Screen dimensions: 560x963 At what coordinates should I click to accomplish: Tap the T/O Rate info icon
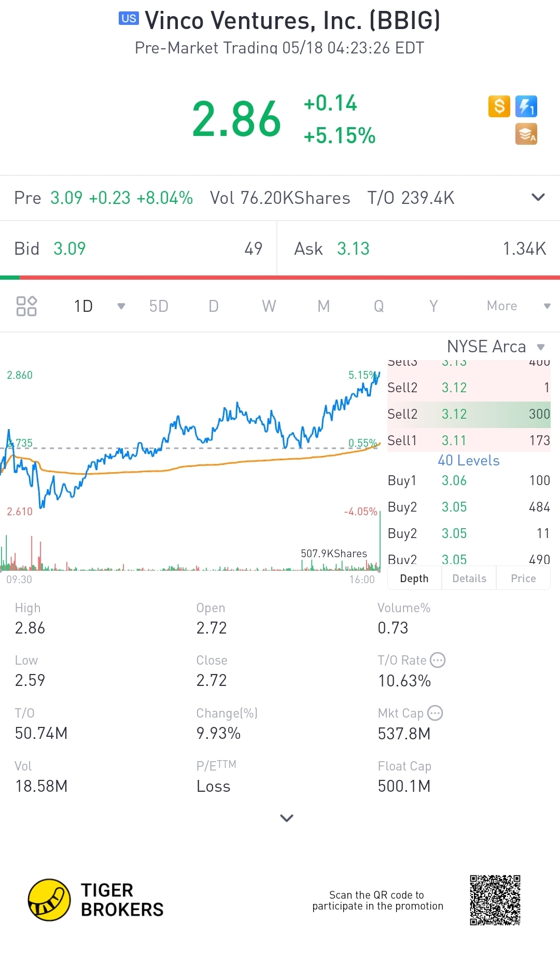(x=438, y=660)
